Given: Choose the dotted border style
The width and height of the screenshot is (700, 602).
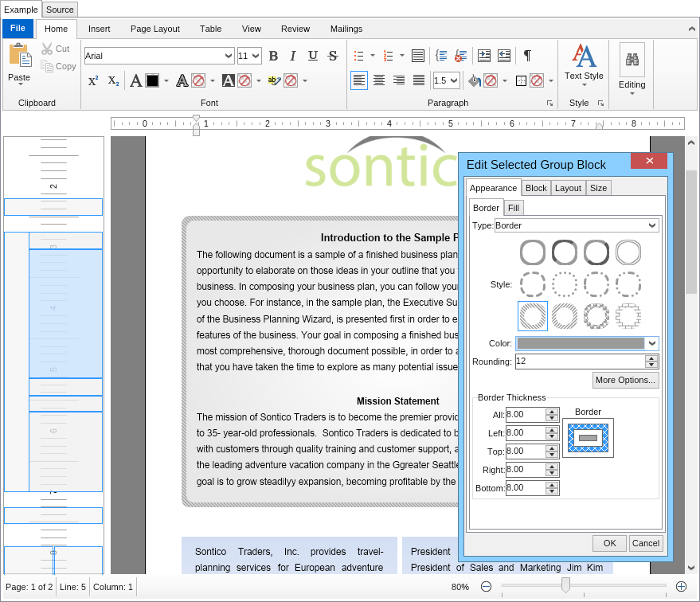Looking at the screenshot, I should tap(565, 284).
